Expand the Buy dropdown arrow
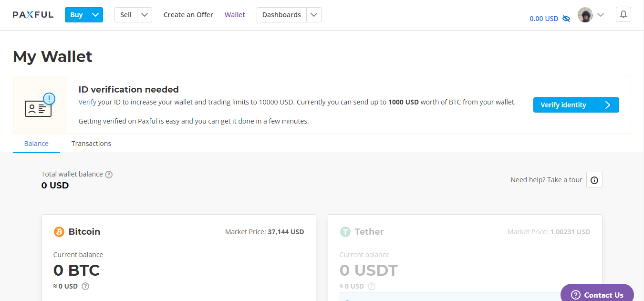Screen dimensions: 644x301 [95, 15]
